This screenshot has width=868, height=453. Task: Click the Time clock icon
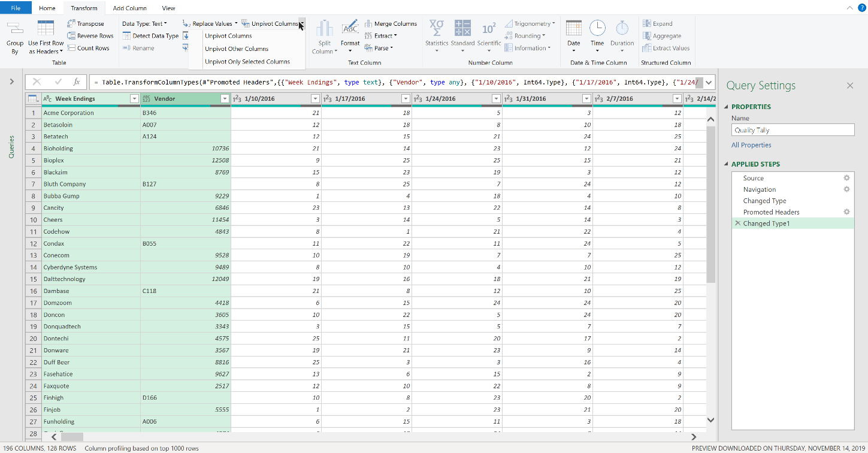[597, 28]
